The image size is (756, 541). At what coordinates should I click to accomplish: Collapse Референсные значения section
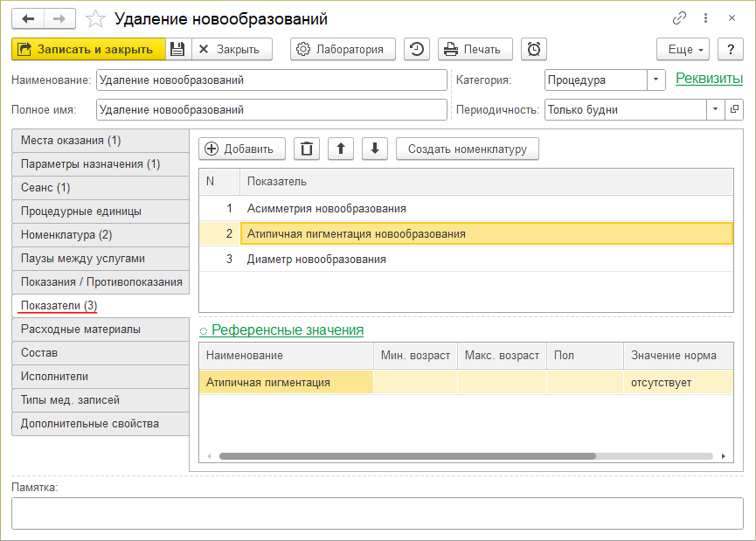coord(281,329)
